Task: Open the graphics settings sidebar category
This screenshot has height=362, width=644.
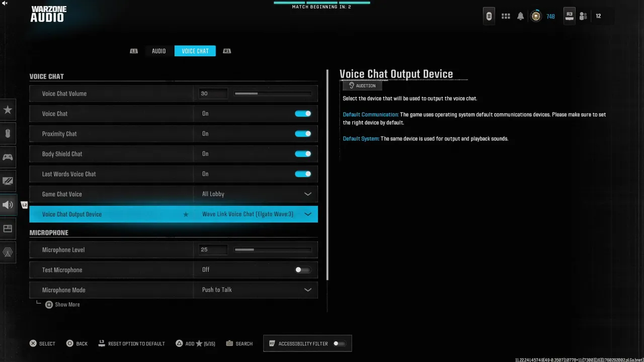Action: [8, 181]
